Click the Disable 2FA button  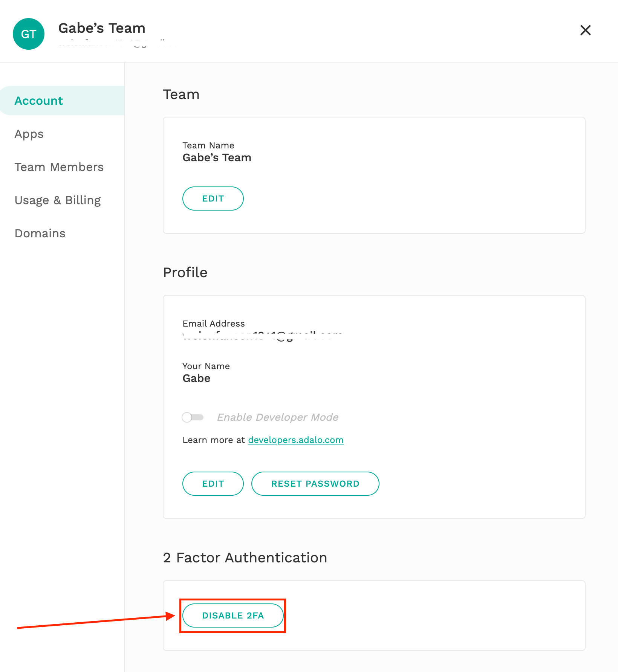pyautogui.click(x=233, y=615)
